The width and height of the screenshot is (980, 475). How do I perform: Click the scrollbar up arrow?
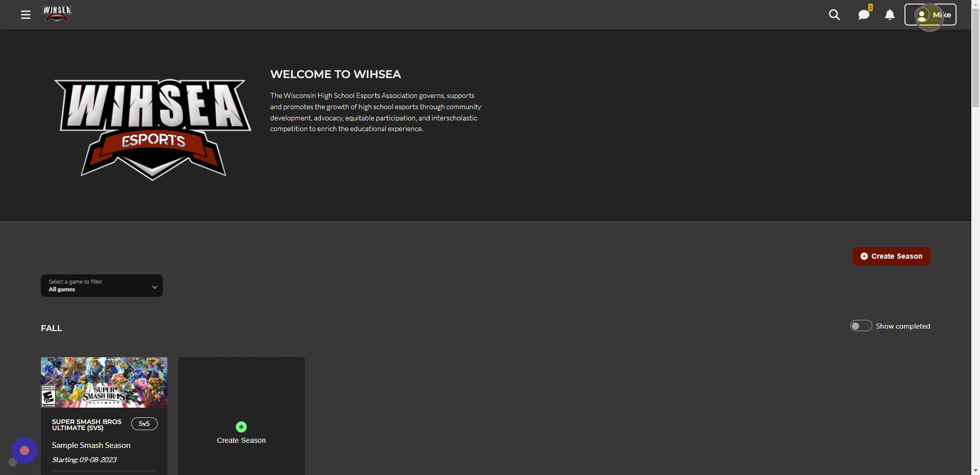pos(975,4)
